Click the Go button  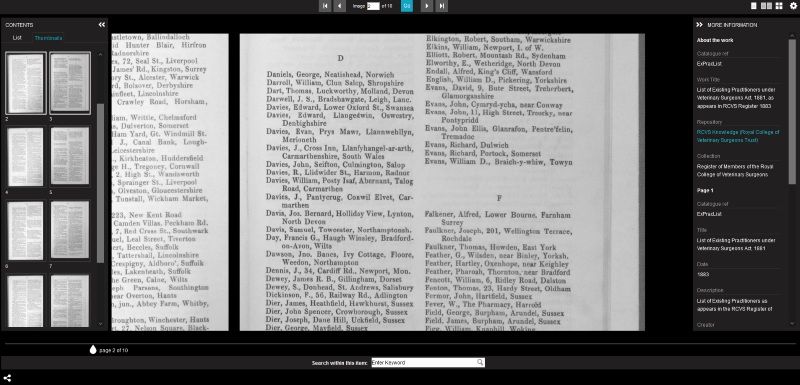(x=407, y=6)
